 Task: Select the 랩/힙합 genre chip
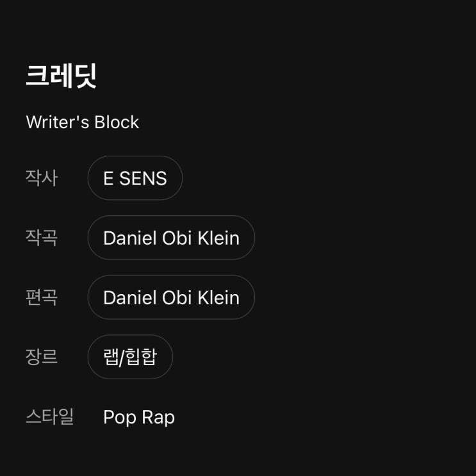130,357
